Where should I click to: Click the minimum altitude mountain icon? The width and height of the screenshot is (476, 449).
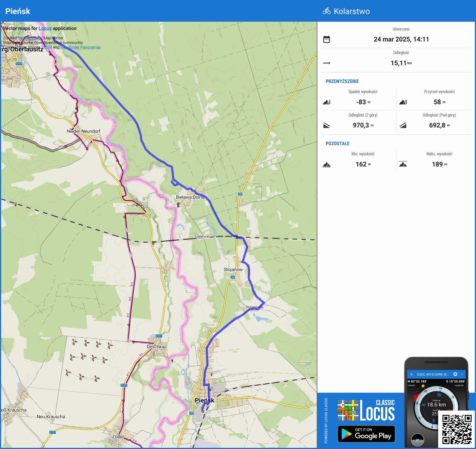point(326,164)
